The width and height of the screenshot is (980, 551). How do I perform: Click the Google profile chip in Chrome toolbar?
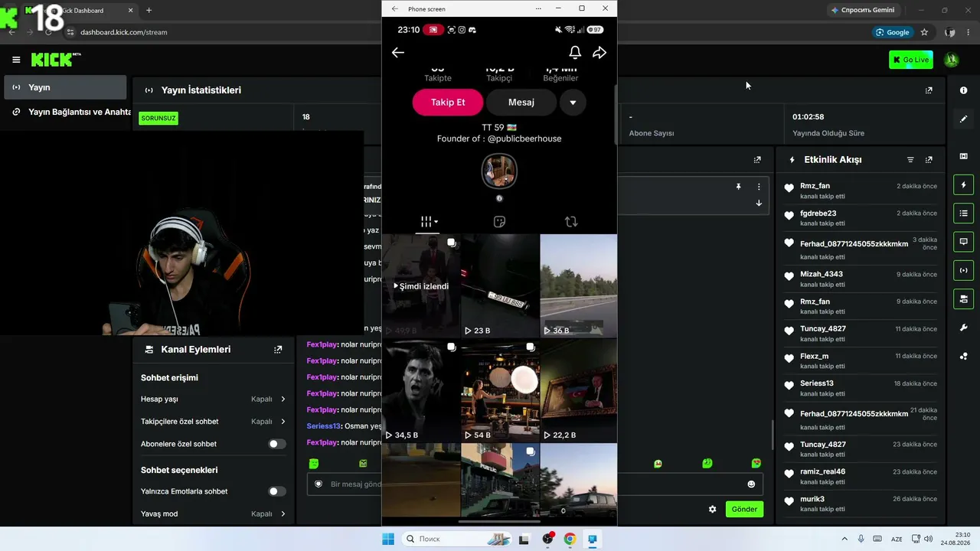coord(893,32)
